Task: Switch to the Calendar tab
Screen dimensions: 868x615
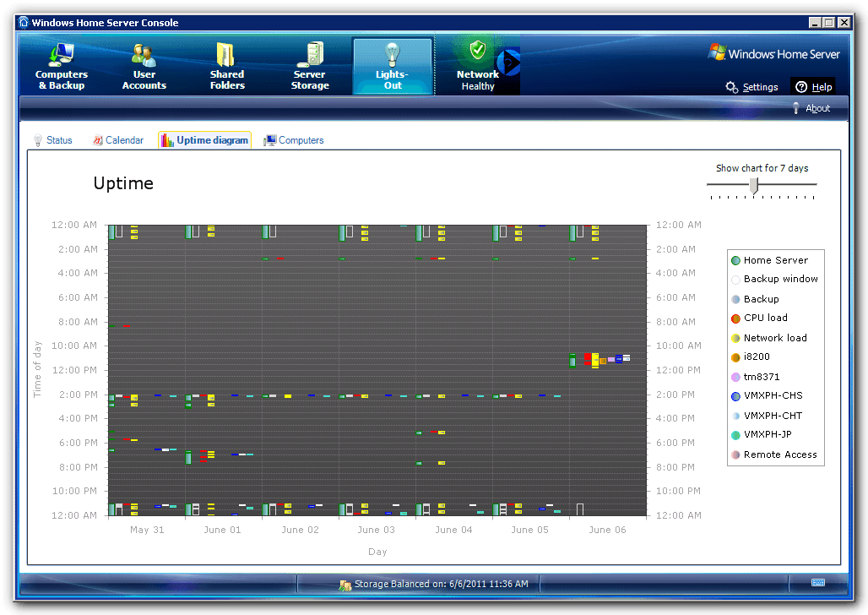Action: (x=118, y=140)
